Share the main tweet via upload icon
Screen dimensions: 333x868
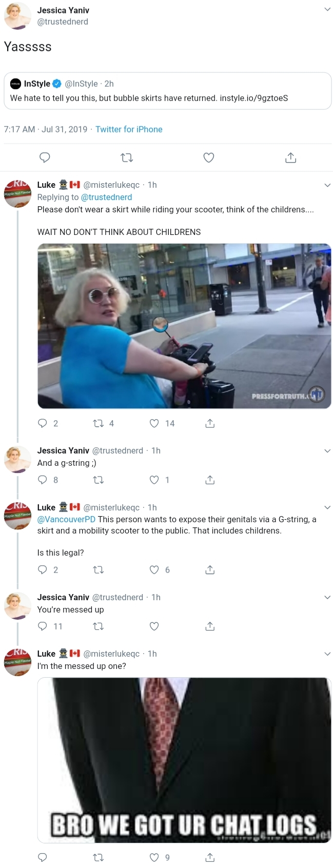(x=290, y=157)
